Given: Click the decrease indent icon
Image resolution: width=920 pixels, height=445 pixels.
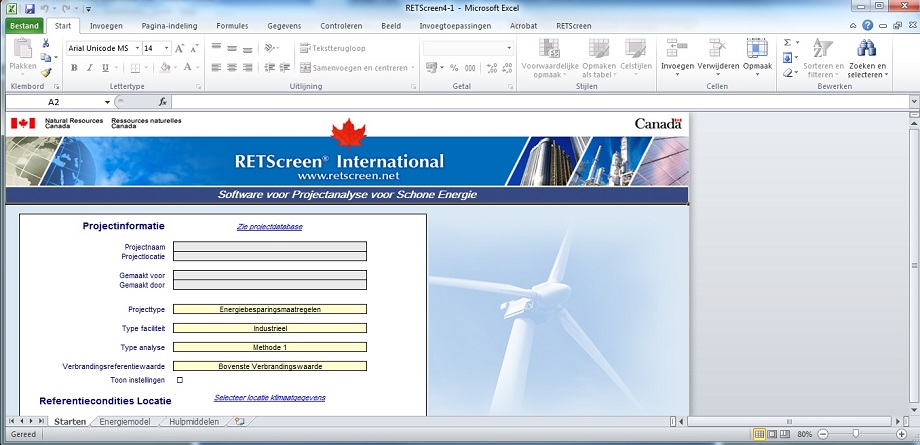Looking at the screenshot, I should [x=269, y=68].
